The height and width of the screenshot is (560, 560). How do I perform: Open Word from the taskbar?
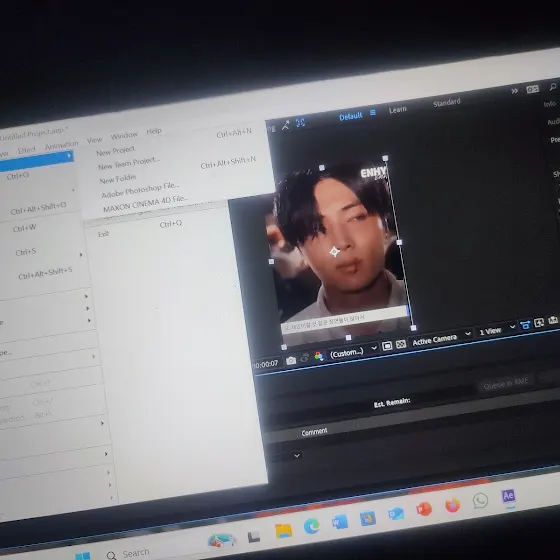(x=340, y=522)
